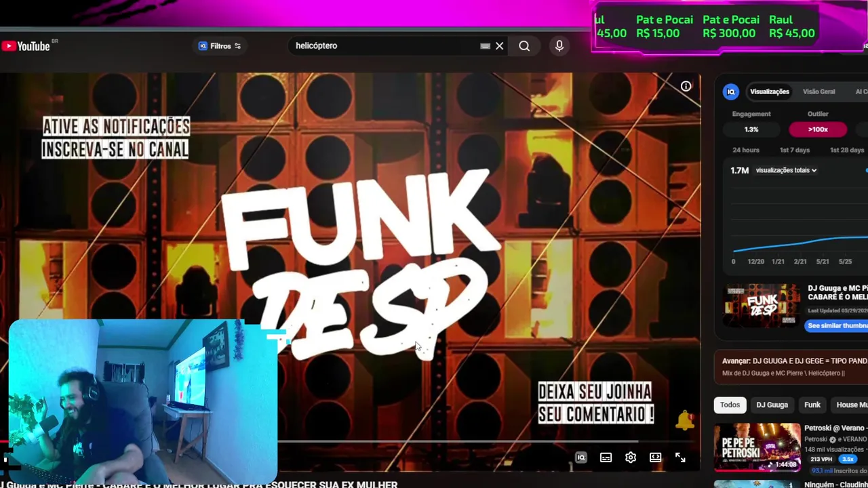The height and width of the screenshot is (488, 868).
Task: Filter by DJ Guuga chip
Action: pyautogui.click(x=772, y=405)
